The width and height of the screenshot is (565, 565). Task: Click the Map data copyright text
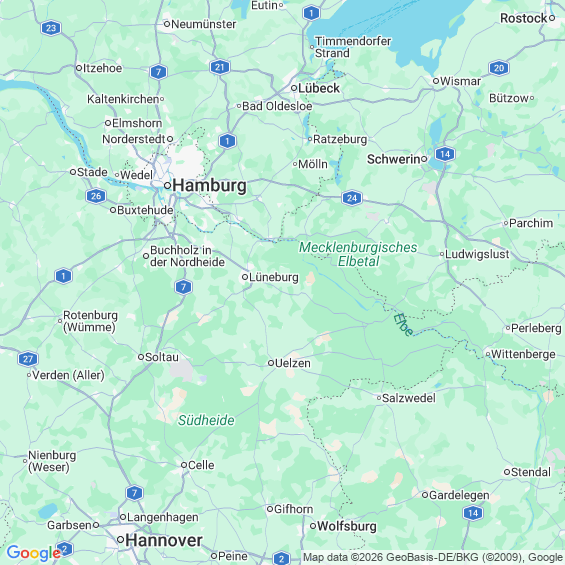(433, 557)
